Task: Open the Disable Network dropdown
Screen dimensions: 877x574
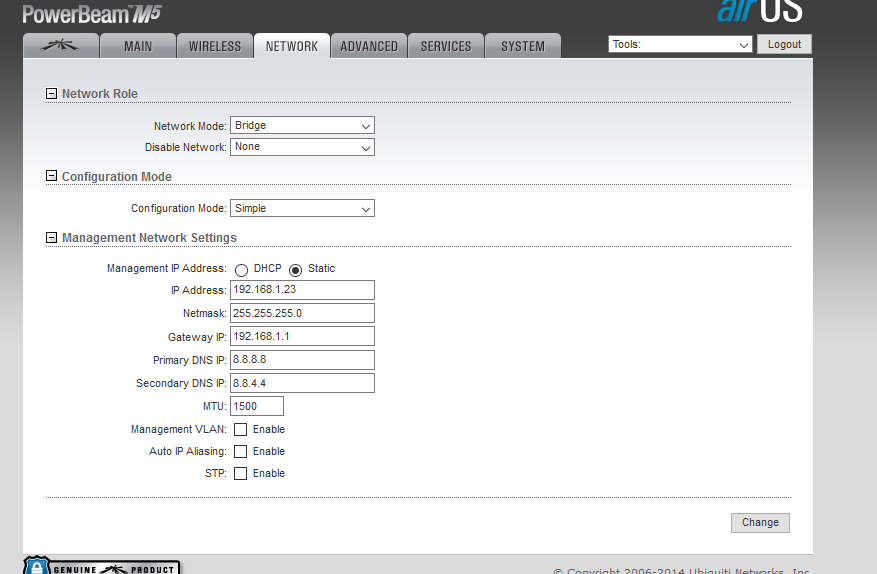Action: (302, 147)
